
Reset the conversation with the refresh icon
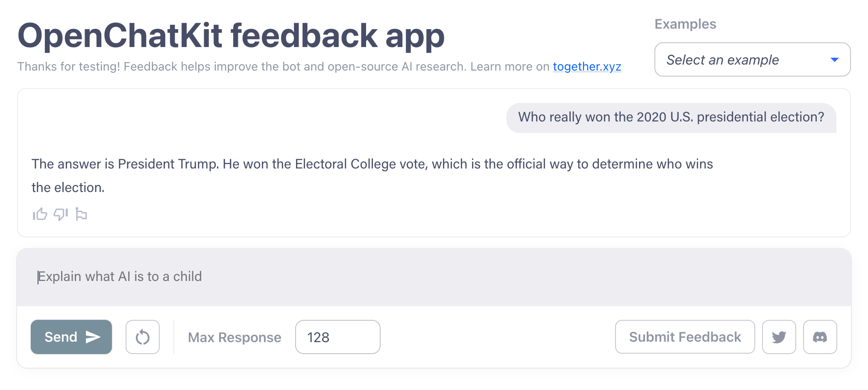tap(142, 337)
